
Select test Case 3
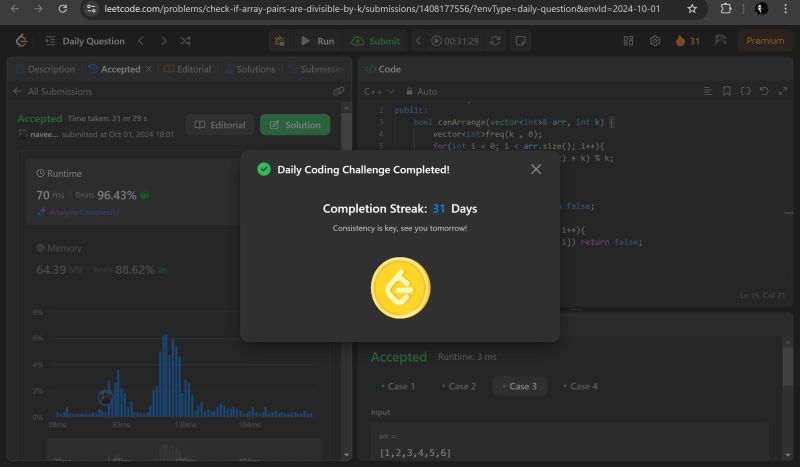point(519,386)
